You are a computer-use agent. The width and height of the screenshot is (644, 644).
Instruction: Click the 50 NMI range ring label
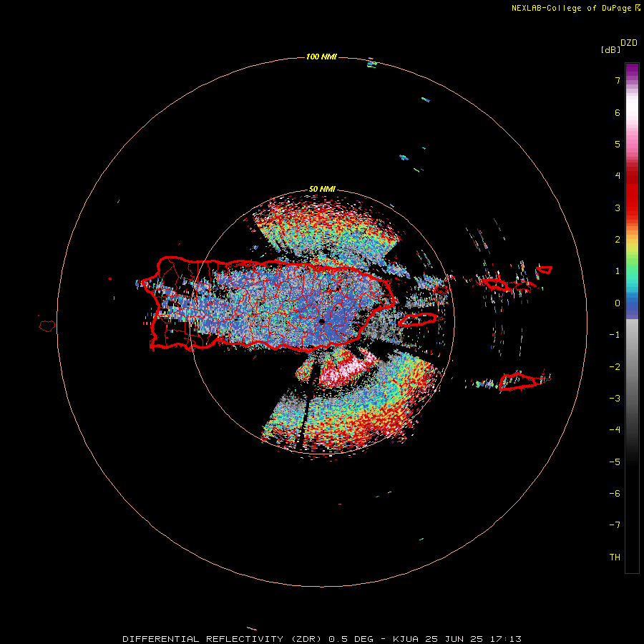(x=322, y=190)
